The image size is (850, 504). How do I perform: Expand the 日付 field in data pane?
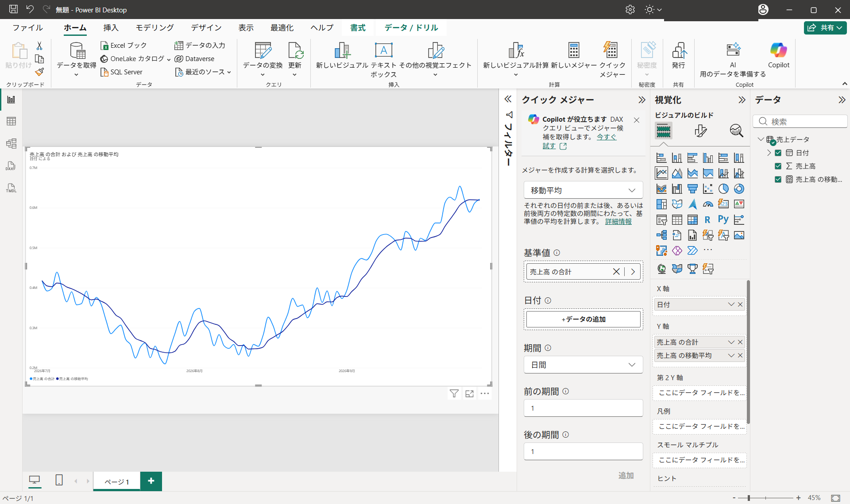pos(769,153)
